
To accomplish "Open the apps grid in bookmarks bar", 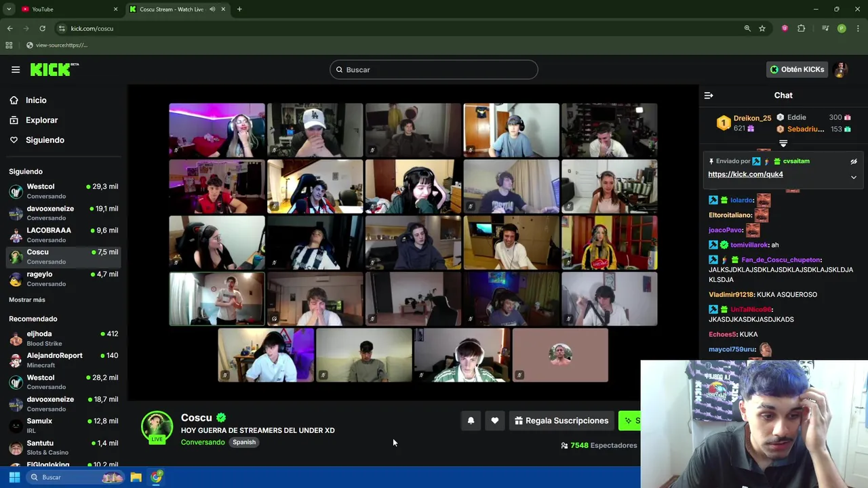I will [9, 45].
